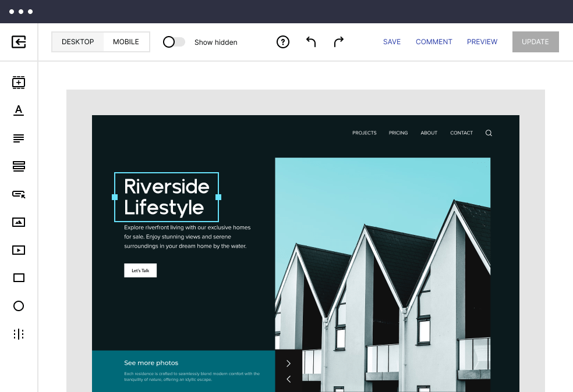Add a button element from the sidebar
Screen dimensions: 573x392
coord(19,194)
